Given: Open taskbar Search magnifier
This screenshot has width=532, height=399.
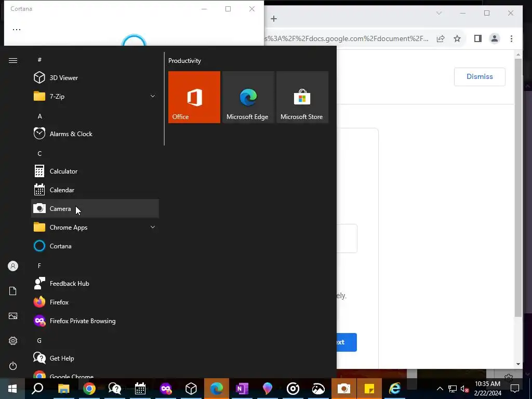Looking at the screenshot, I should pyautogui.click(x=37, y=389).
